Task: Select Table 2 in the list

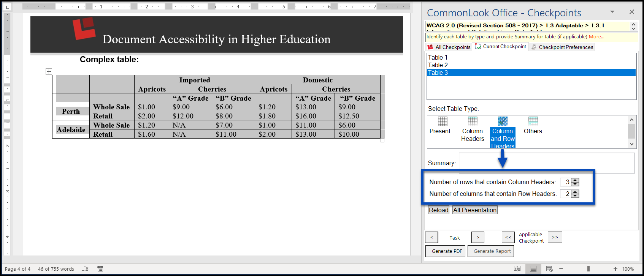Action: pyautogui.click(x=531, y=65)
